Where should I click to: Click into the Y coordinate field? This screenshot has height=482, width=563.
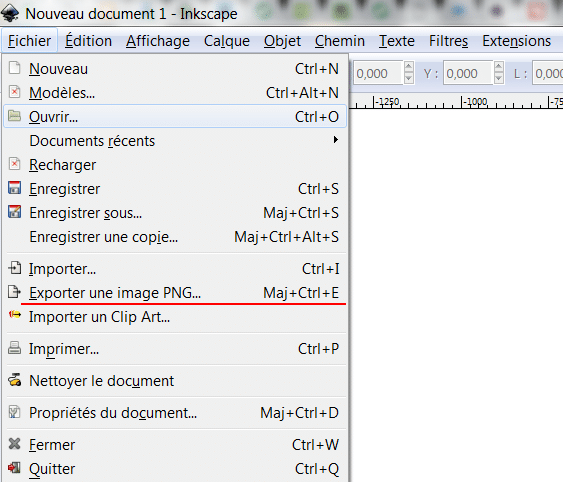click(x=468, y=73)
